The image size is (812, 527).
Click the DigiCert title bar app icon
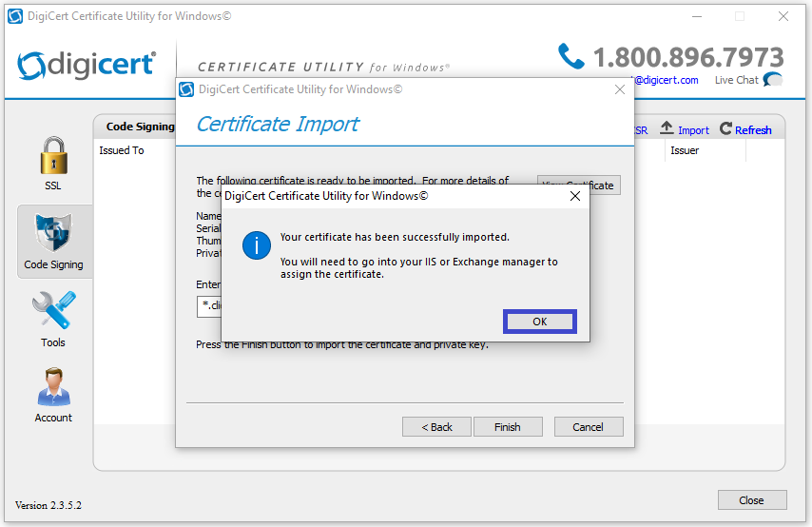15,16
